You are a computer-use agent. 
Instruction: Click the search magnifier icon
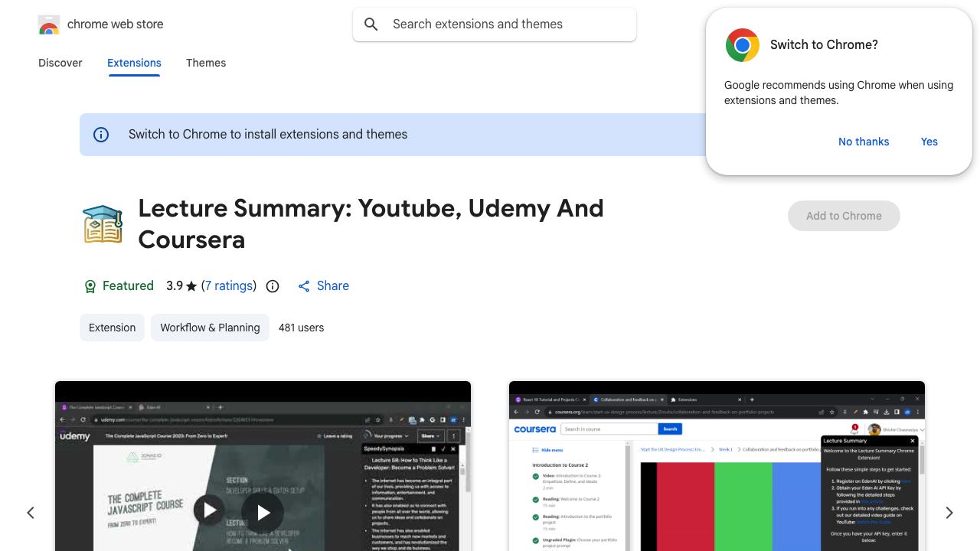(x=371, y=24)
